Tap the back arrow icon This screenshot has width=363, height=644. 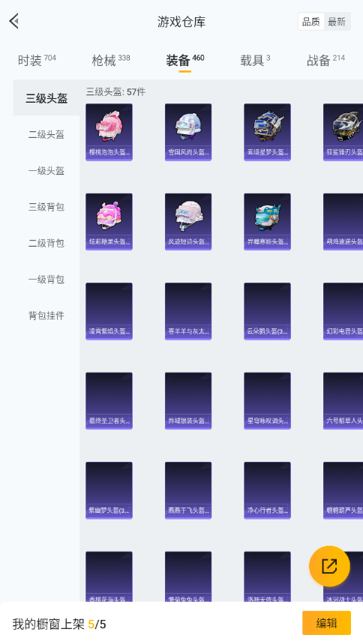click(14, 21)
